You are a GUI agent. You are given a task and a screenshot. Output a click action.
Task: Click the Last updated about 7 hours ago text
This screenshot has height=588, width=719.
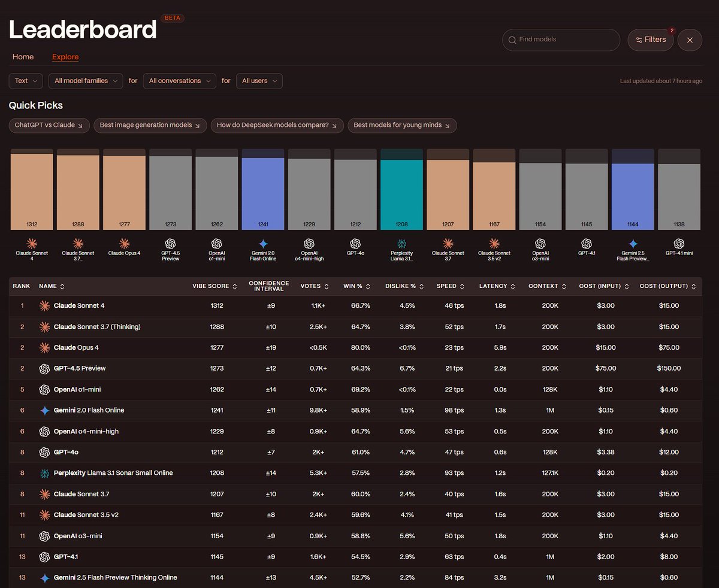tap(661, 81)
